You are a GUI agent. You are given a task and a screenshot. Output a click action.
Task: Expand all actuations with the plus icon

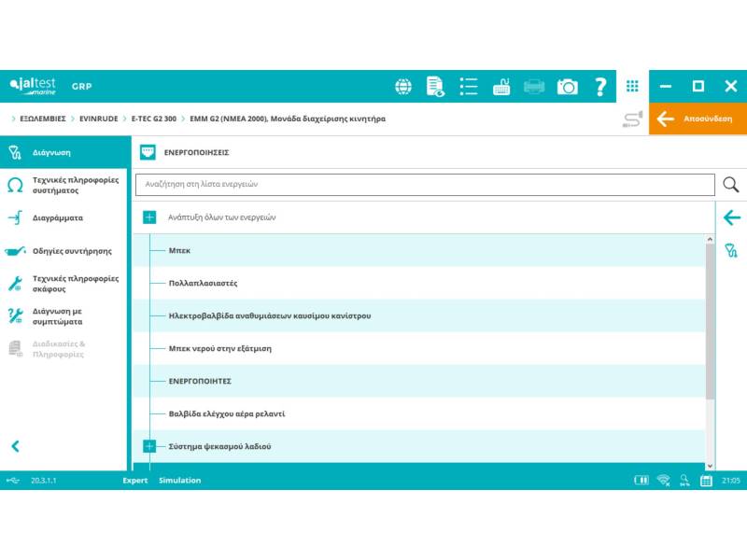coord(149,217)
